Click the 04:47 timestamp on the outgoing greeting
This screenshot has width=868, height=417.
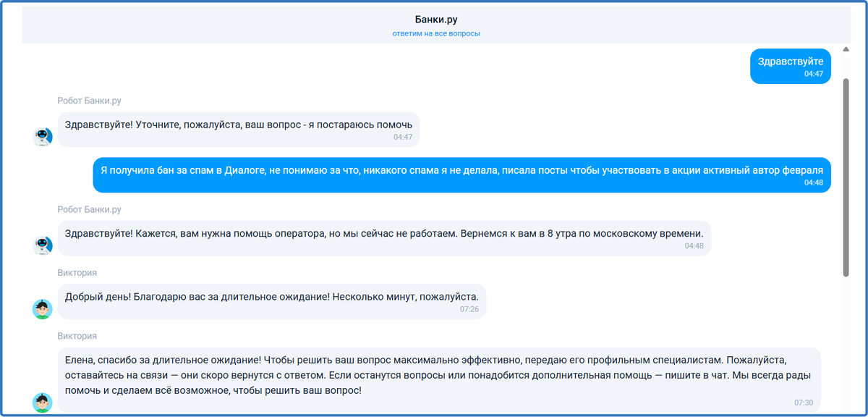[814, 74]
